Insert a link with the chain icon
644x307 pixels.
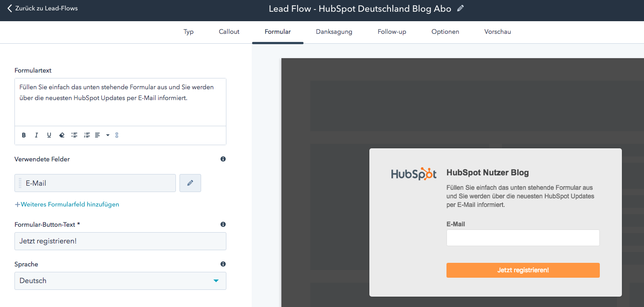[x=117, y=135]
